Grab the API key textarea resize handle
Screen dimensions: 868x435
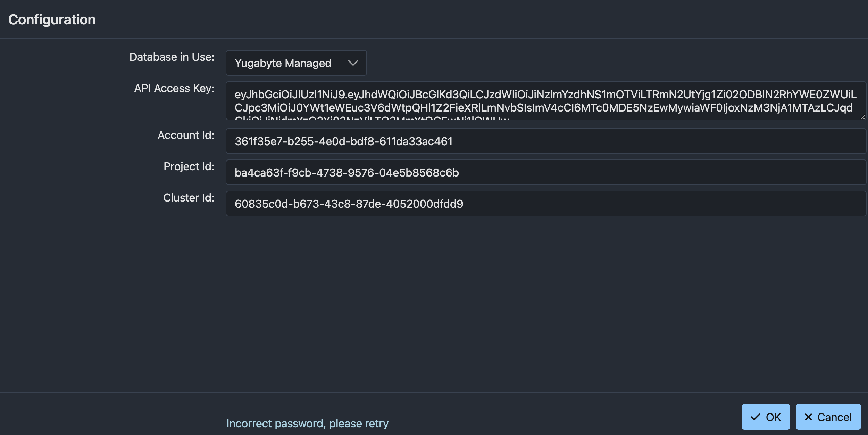pos(862,117)
